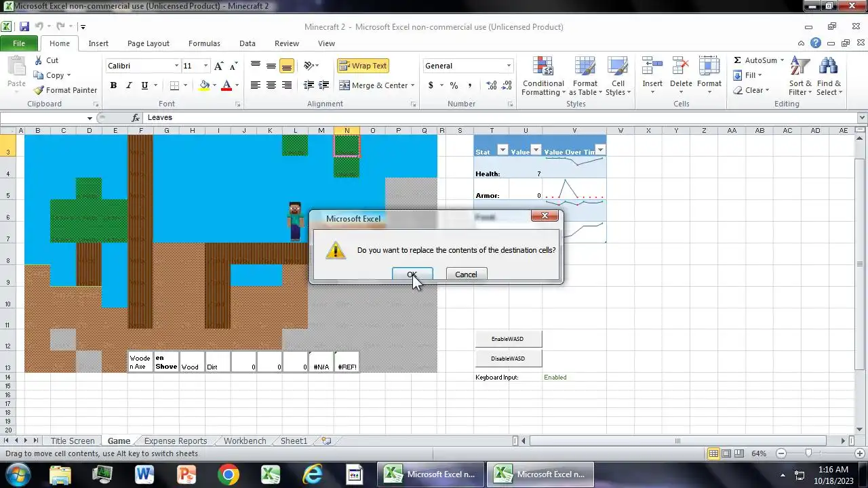Click Increase Indent icon

[x=324, y=85]
